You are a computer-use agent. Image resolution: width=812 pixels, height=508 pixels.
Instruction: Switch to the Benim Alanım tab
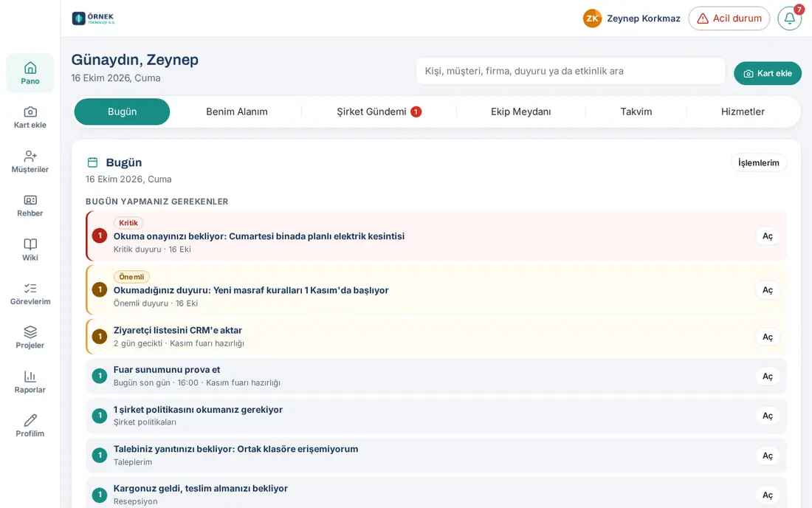[x=237, y=111]
